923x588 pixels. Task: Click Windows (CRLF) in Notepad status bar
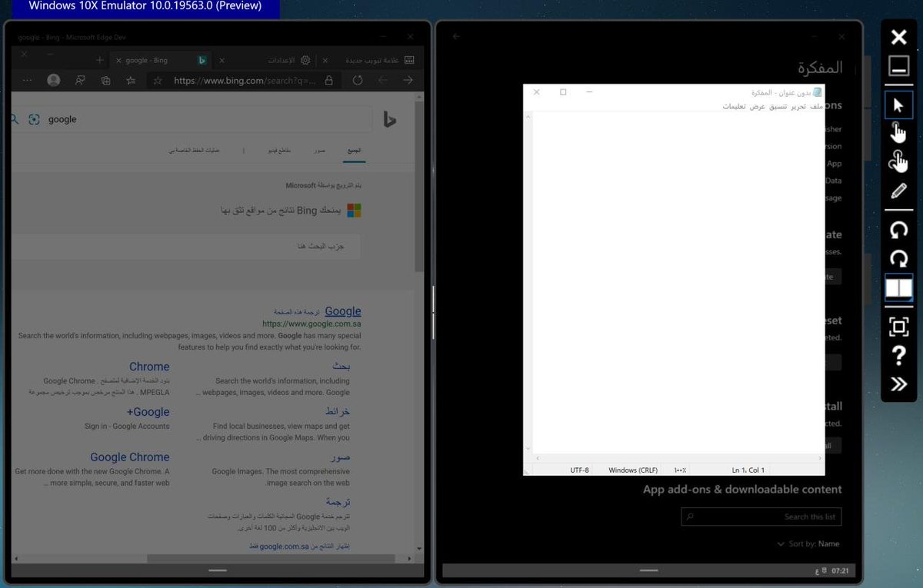click(x=633, y=470)
